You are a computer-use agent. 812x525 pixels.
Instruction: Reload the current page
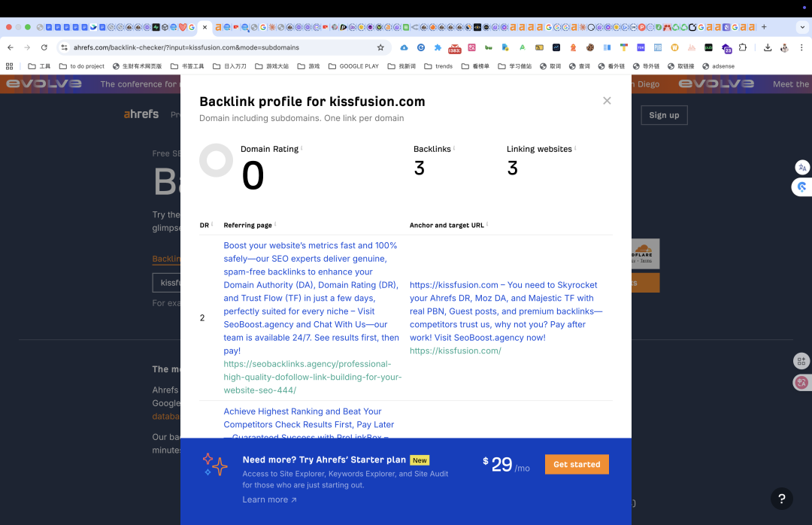tap(44, 47)
